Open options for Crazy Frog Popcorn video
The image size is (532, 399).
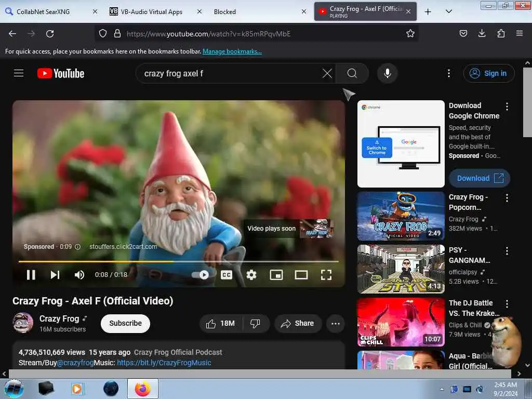click(507, 198)
